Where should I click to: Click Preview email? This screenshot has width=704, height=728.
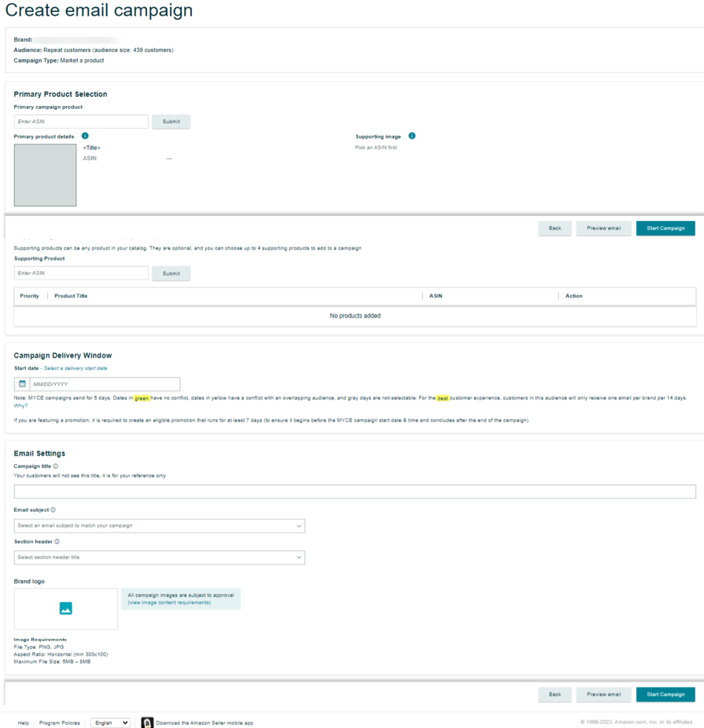(x=604, y=695)
